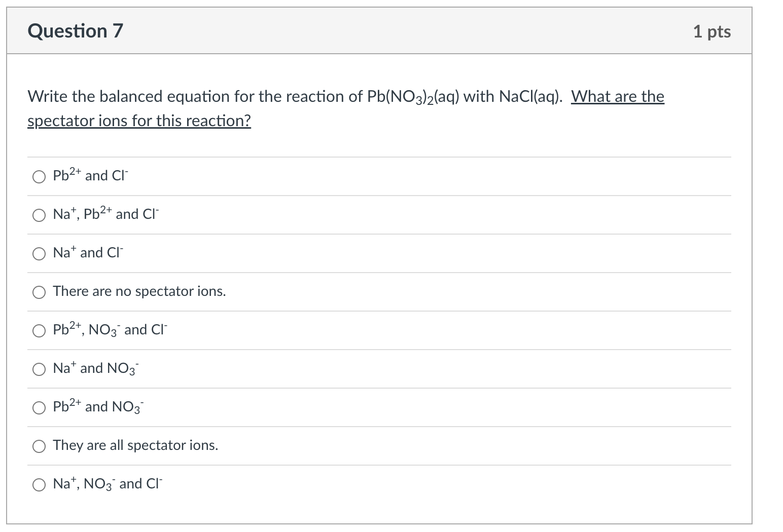Click the Question 7 header text

coord(75,30)
